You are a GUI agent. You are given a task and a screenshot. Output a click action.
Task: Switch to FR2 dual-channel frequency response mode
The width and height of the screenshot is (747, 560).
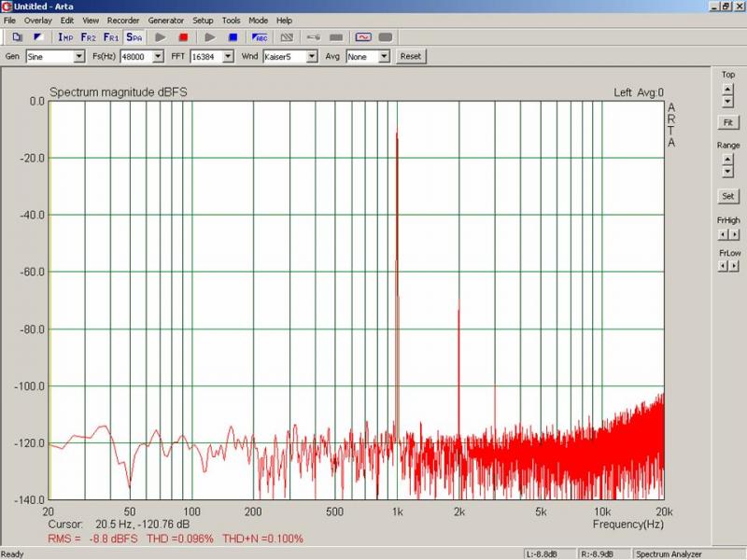(x=89, y=37)
